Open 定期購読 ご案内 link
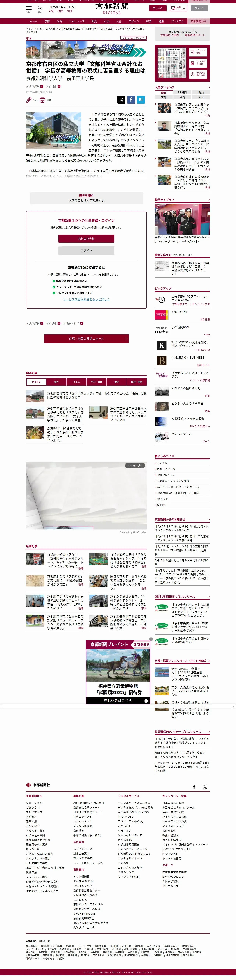This screenshot has height=980, width=236. pyautogui.click(x=169, y=35)
